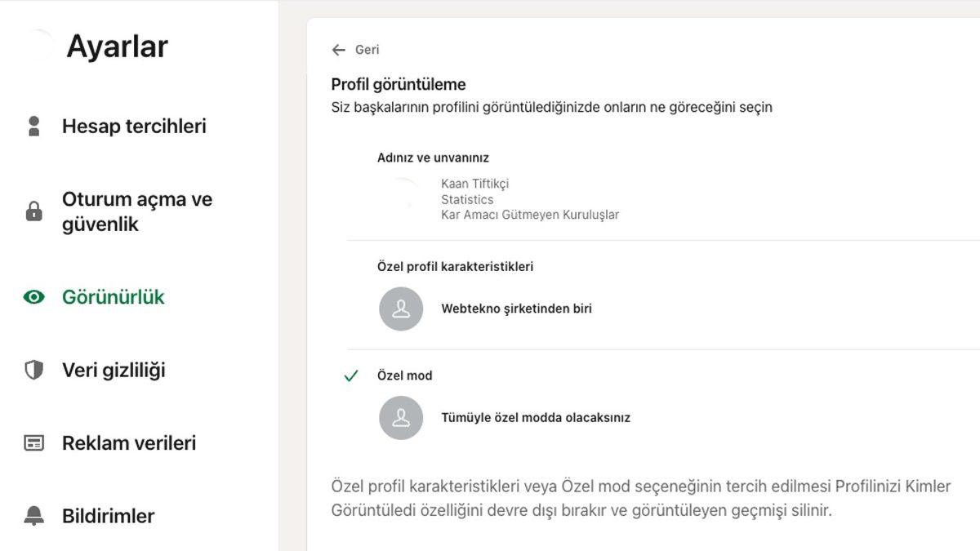Image resolution: width=980 pixels, height=551 pixels.
Task: Click the gray avatar under Özel mod
Action: point(401,420)
